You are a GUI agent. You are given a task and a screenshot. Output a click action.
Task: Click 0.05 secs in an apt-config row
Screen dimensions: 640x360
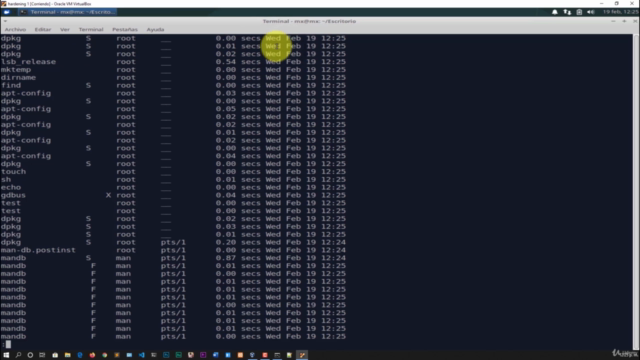[x=238, y=109]
